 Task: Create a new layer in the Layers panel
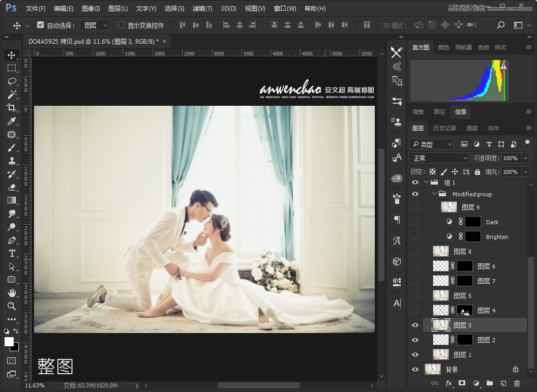click(x=504, y=383)
